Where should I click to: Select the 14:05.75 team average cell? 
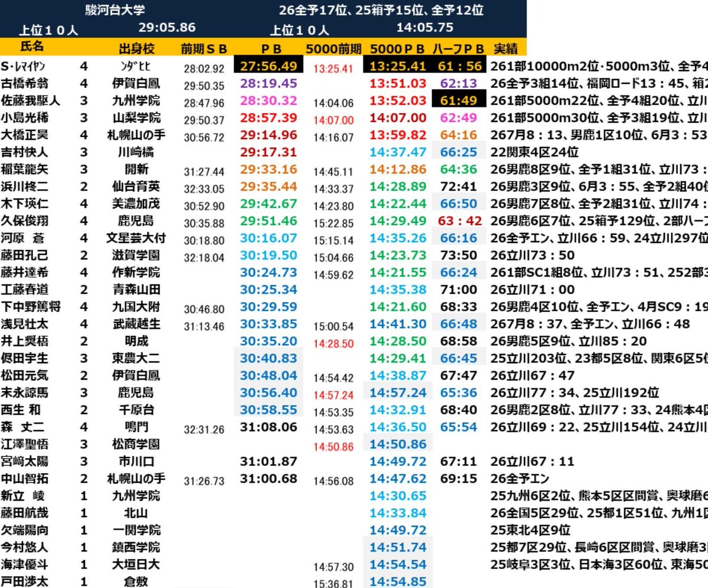pos(425,27)
